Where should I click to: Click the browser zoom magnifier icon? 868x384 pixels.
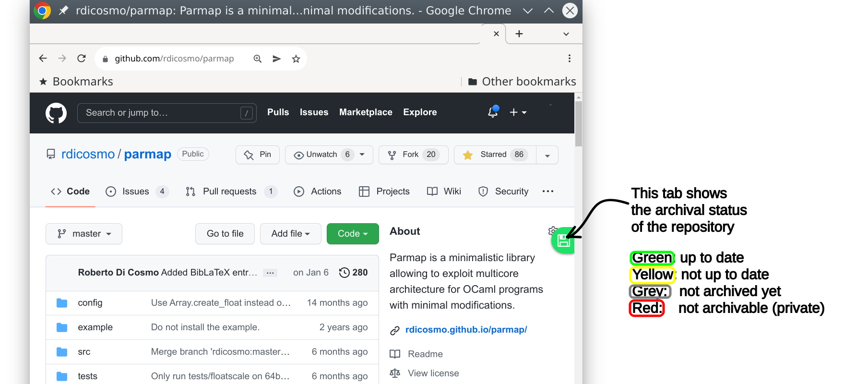tap(258, 59)
